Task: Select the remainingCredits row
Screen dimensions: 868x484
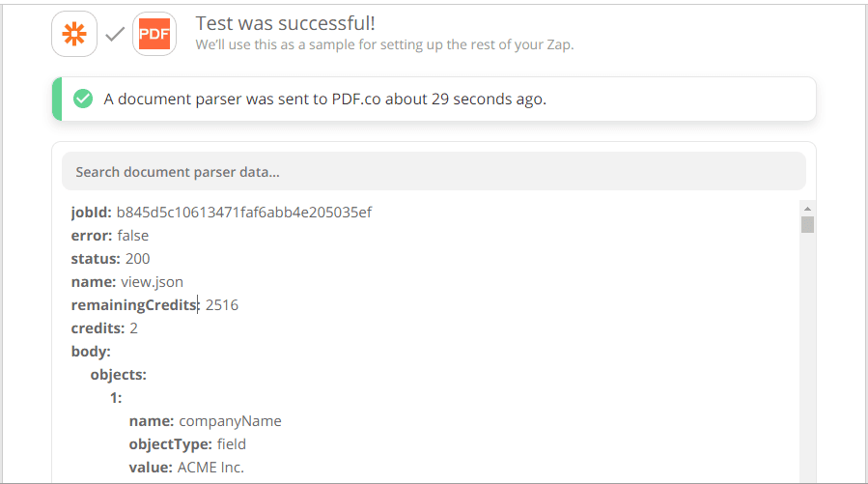Action: (154, 305)
